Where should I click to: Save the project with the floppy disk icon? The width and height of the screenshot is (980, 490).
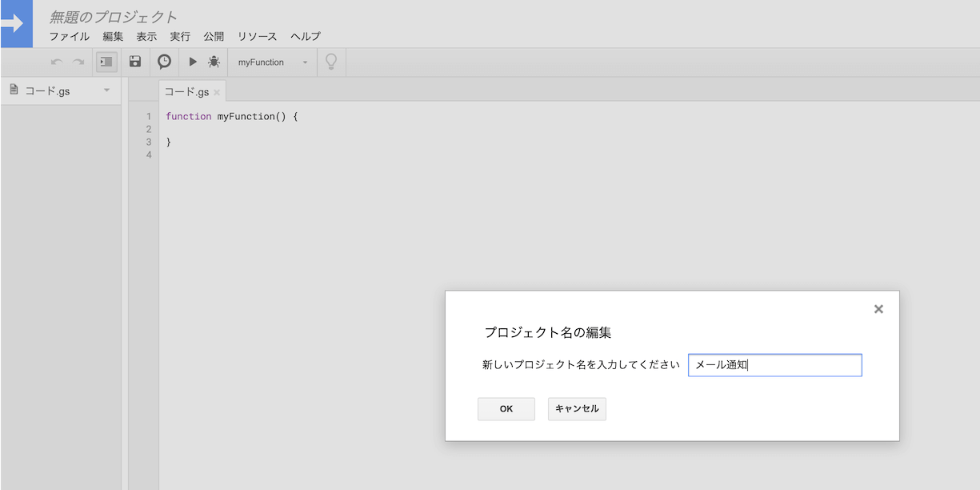[x=135, y=62]
